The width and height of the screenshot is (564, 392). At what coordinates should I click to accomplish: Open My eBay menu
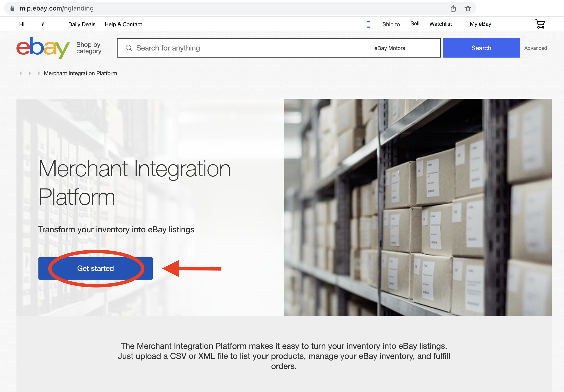click(x=480, y=24)
